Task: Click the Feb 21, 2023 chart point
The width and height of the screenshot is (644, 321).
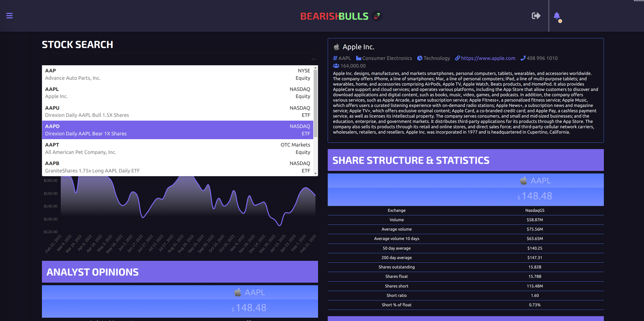Action: [x=315, y=195]
